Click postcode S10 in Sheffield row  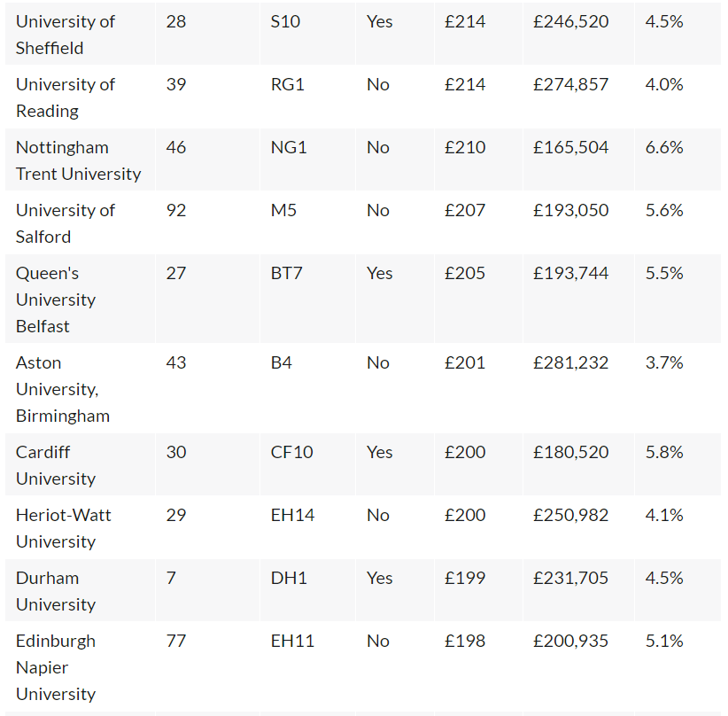click(285, 21)
